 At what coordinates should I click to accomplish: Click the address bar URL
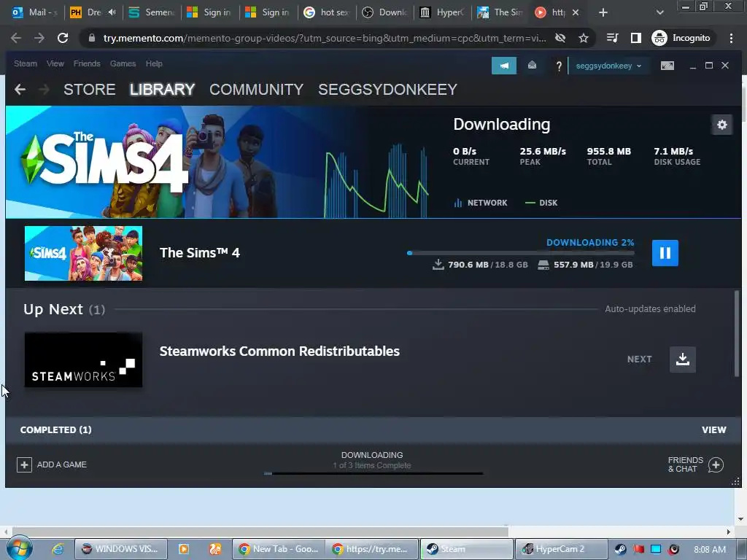[x=325, y=38]
